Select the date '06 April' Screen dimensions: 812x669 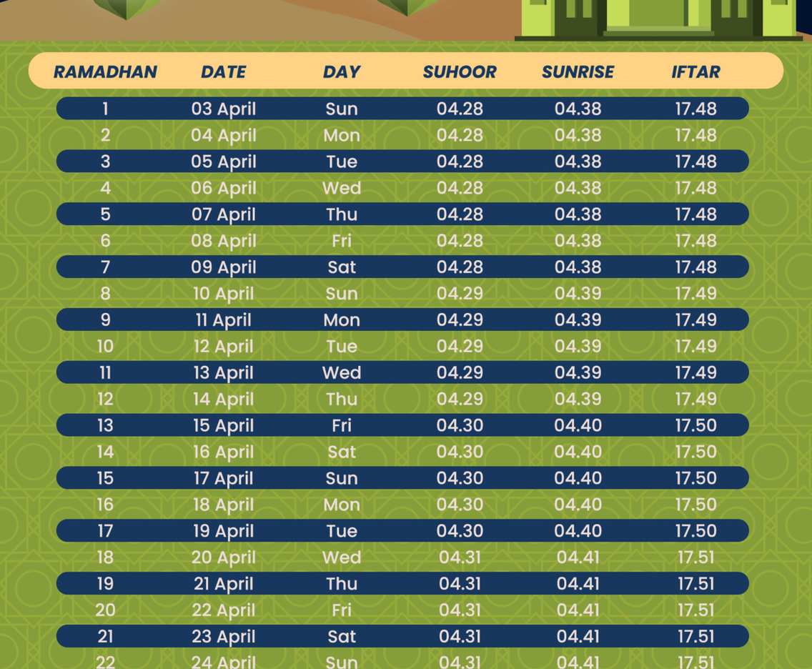pyautogui.click(x=223, y=188)
